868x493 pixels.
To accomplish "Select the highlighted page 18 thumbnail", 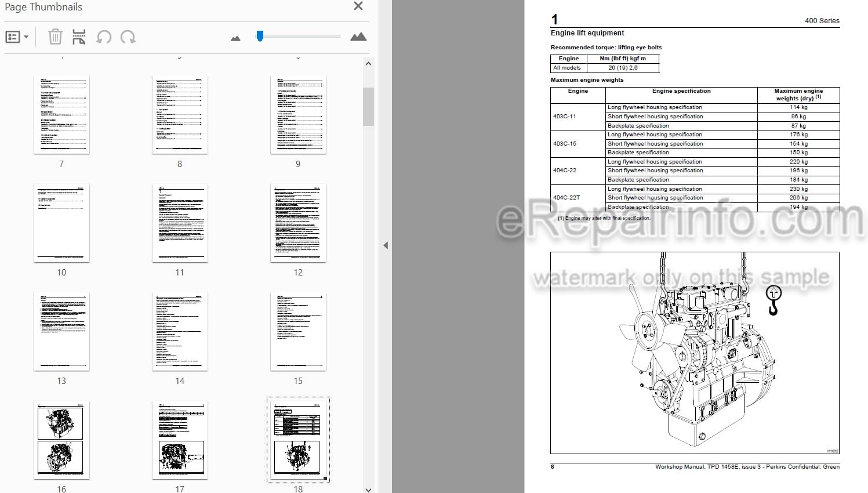I will point(298,440).
